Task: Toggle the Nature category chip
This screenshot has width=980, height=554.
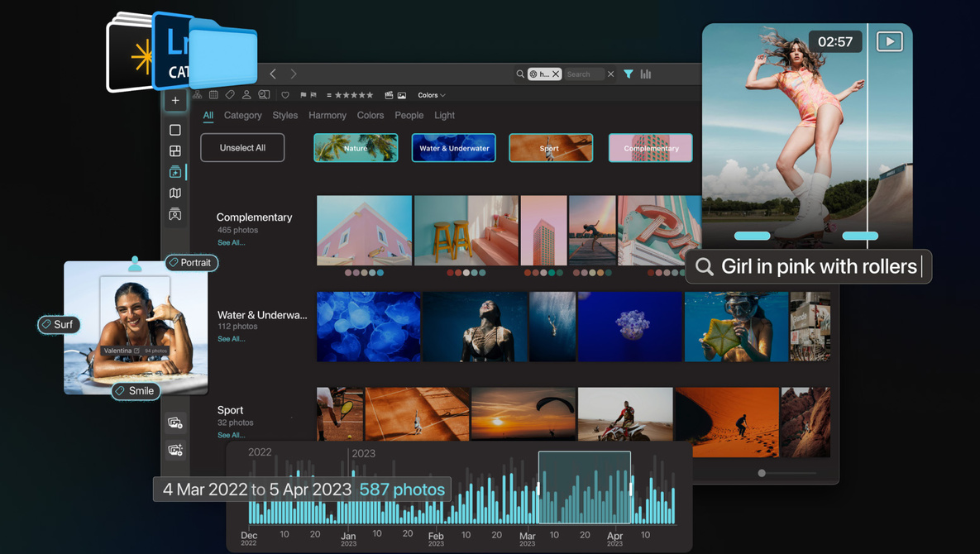Action: click(356, 148)
